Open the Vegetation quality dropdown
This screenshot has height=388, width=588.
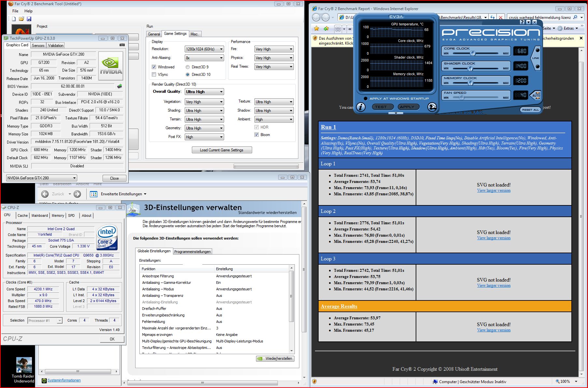point(204,102)
